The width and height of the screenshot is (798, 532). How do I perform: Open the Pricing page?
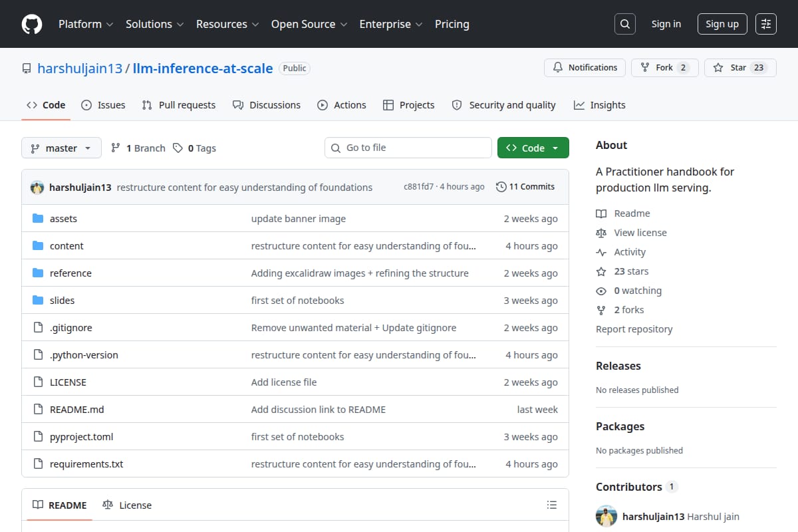(x=452, y=24)
